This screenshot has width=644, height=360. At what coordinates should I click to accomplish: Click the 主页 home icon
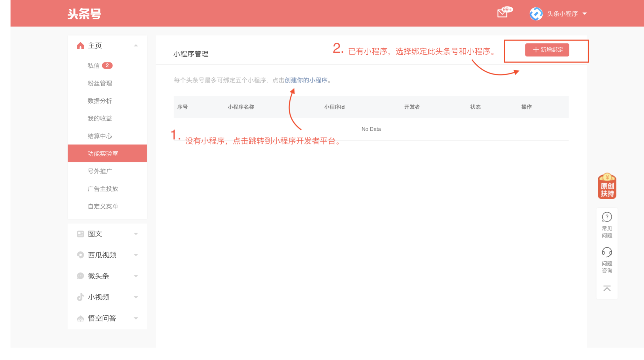pos(80,46)
